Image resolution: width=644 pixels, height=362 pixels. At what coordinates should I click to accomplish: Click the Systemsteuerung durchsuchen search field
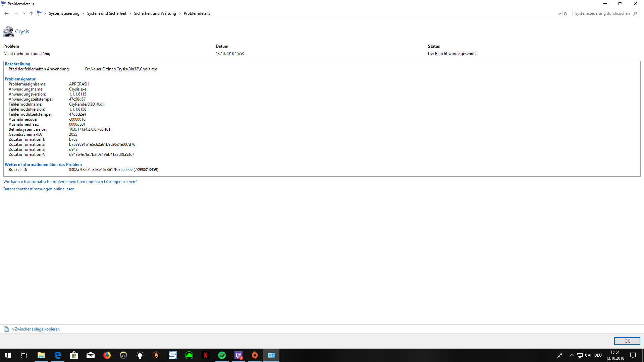point(602,13)
